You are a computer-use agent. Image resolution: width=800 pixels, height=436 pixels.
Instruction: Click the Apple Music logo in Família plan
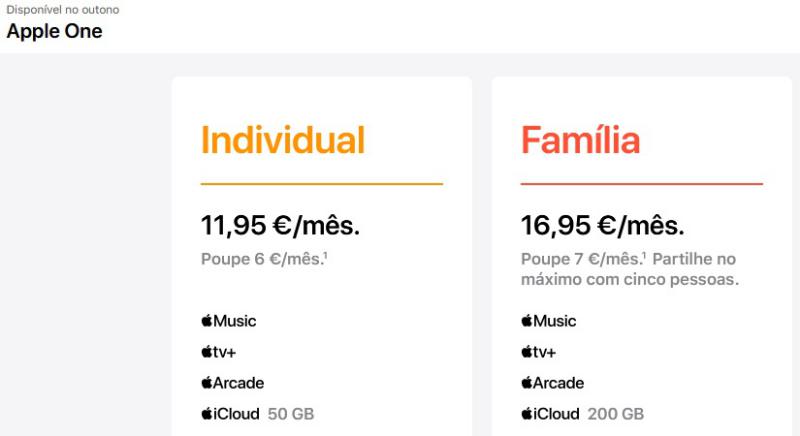[548, 321]
